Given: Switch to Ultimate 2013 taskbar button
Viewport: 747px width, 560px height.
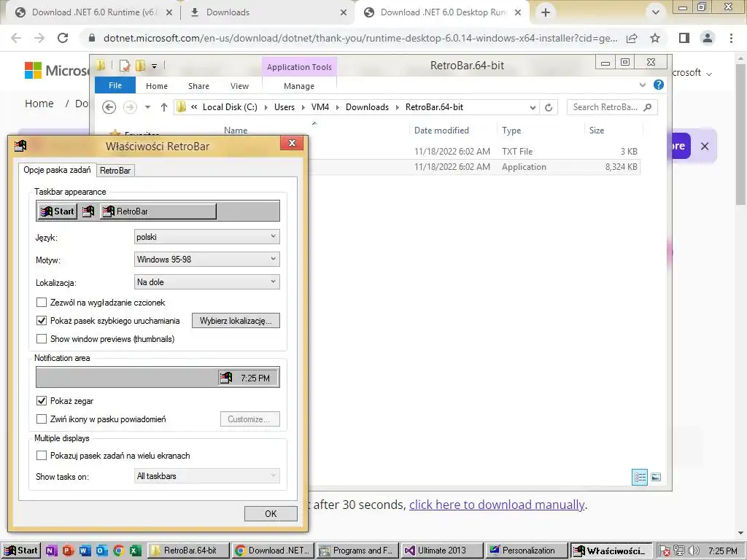Looking at the screenshot, I should (441, 551).
